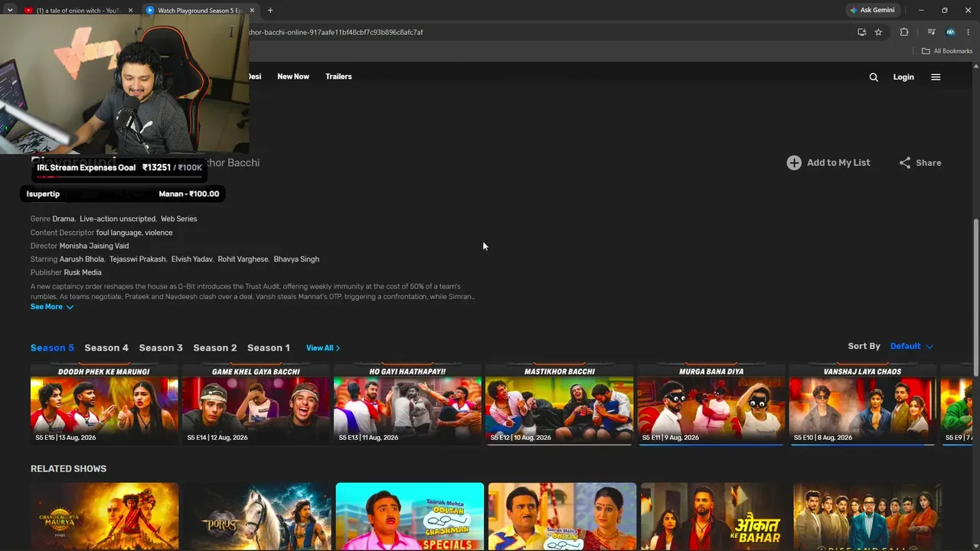Bookmark this page with the star icon

tap(878, 32)
